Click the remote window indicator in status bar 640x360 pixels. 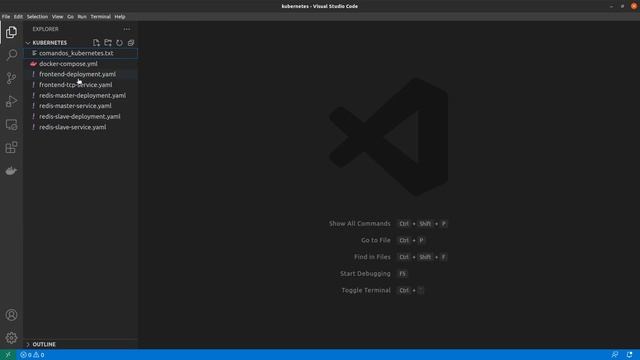(8, 355)
